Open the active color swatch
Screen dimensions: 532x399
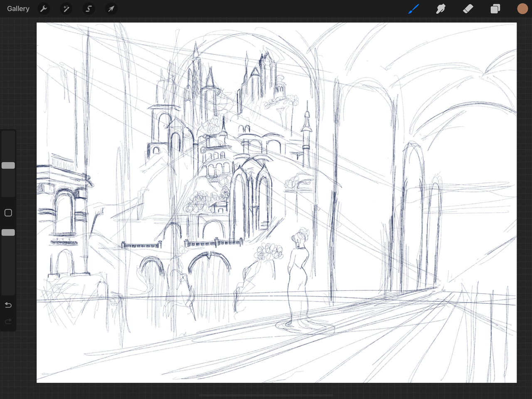click(522, 9)
